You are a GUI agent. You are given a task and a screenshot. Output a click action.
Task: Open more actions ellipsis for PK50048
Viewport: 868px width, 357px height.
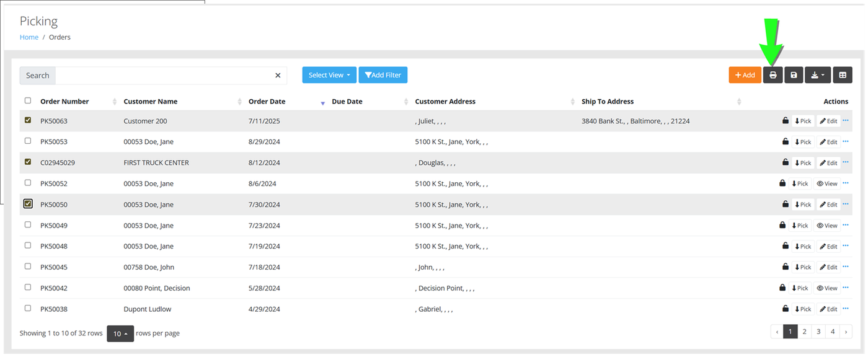coord(846,246)
